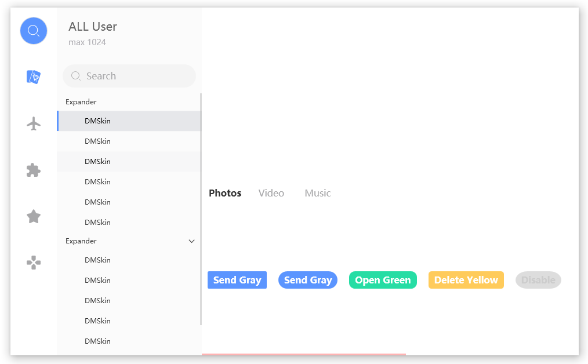Image resolution: width=588 pixels, height=364 pixels.
Task: Click the blue circular search icon
Action: [34, 31]
